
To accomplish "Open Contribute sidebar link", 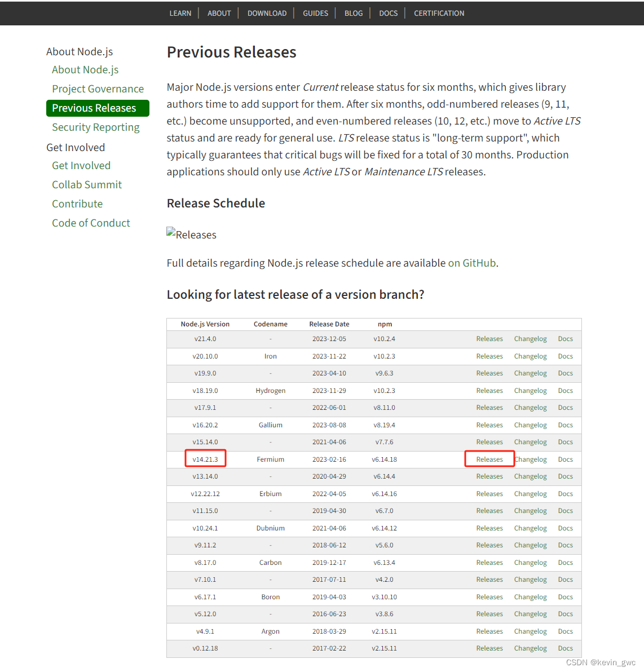I will click(x=77, y=204).
